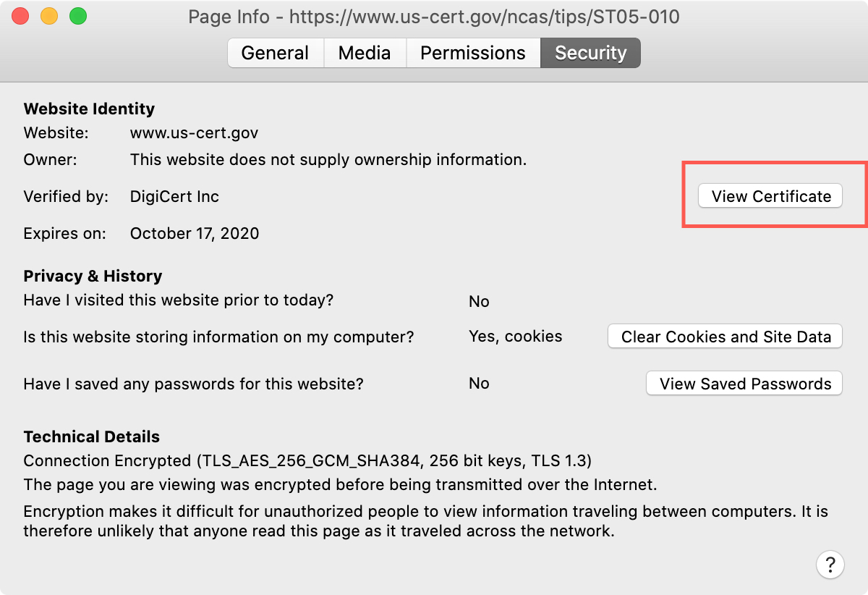Select the Security tab
The image size is (868, 595).
tap(590, 53)
